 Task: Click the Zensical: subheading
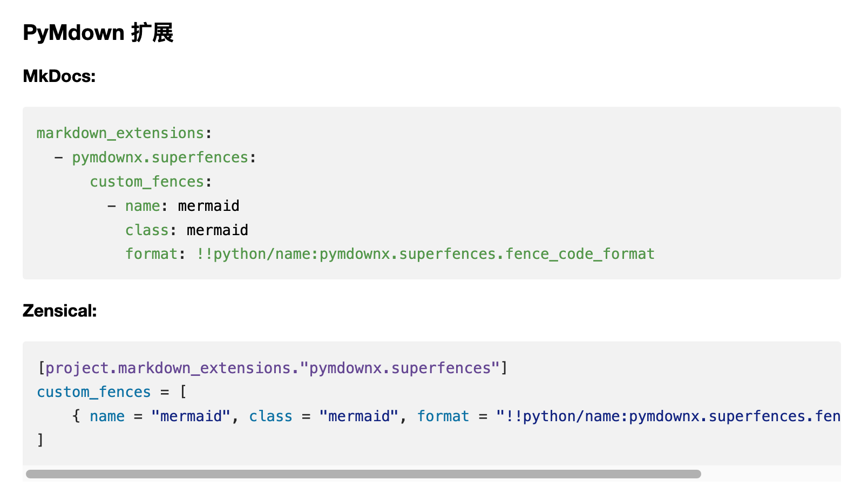[x=59, y=311]
